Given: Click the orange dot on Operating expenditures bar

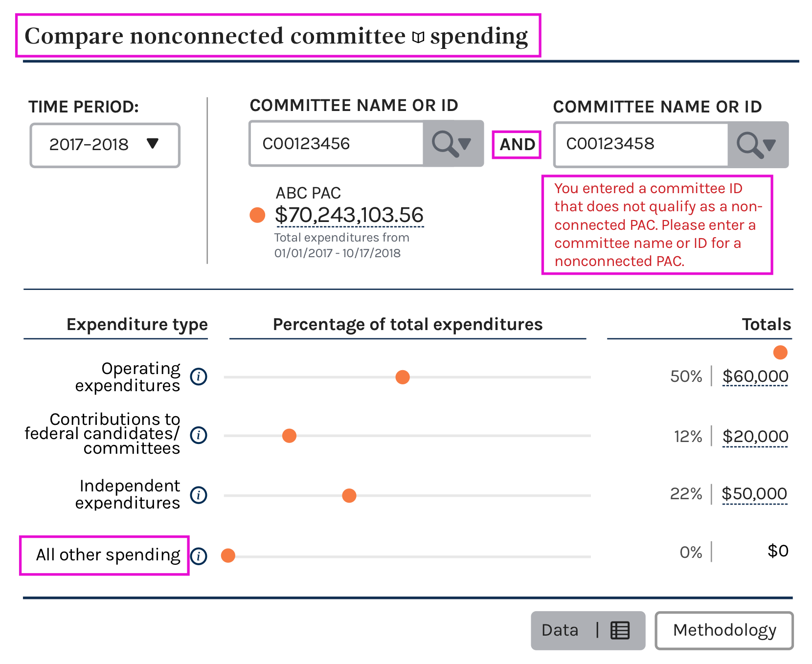Looking at the screenshot, I should point(403,377).
